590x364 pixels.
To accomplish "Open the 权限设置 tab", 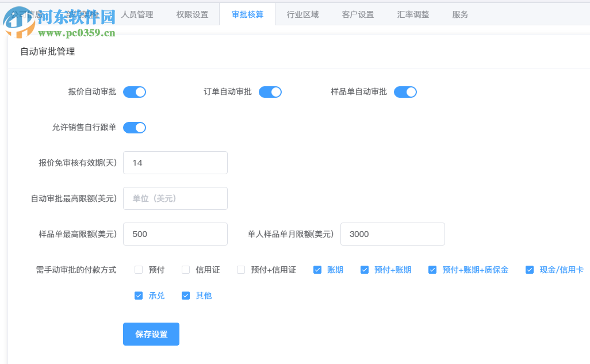I will [193, 14].
